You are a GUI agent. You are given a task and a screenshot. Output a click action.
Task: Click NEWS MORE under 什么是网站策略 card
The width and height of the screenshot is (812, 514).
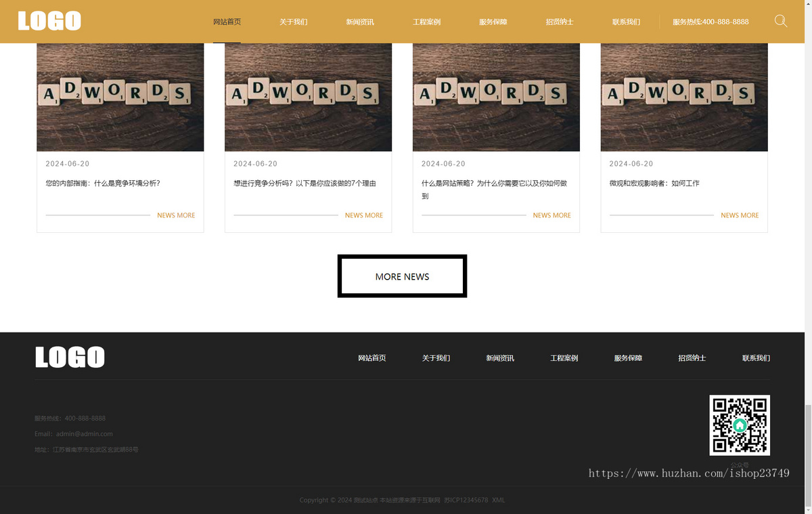(x=551, y=215)
